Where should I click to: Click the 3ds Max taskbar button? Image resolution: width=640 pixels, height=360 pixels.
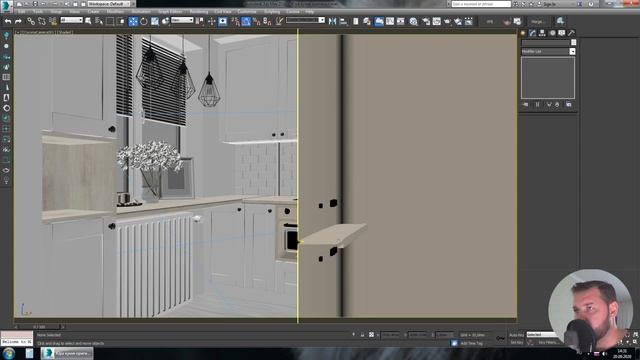67,353
